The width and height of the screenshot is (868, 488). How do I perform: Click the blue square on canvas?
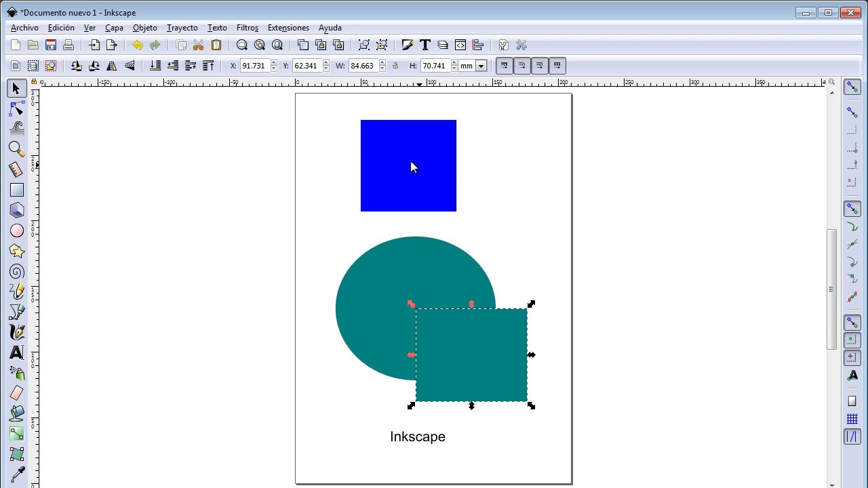point(408,165)
